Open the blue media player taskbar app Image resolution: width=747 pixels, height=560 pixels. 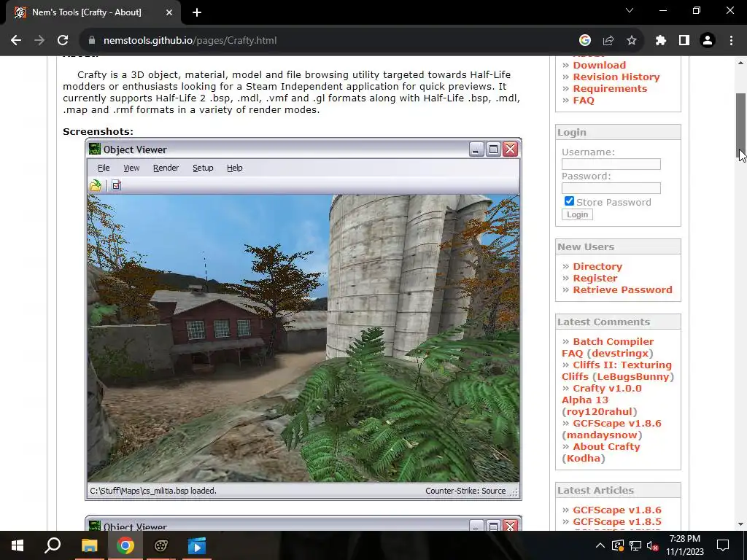197,545
